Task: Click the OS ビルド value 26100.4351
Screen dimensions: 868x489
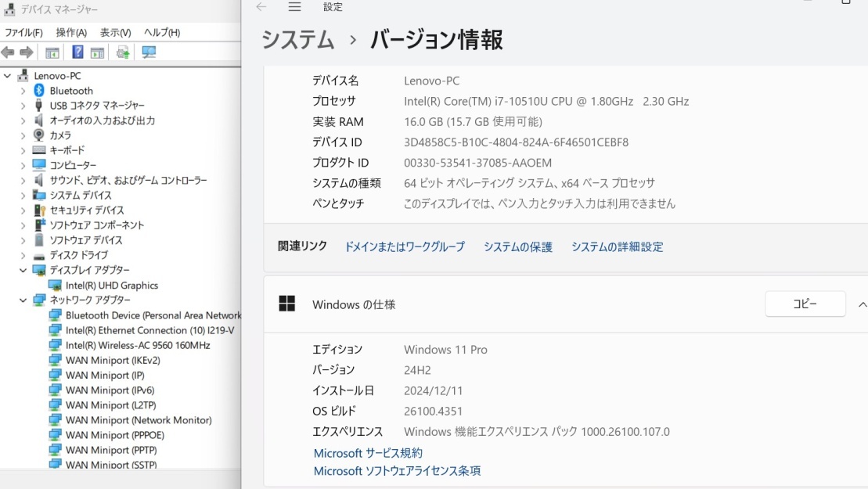Action: (433, 411)
